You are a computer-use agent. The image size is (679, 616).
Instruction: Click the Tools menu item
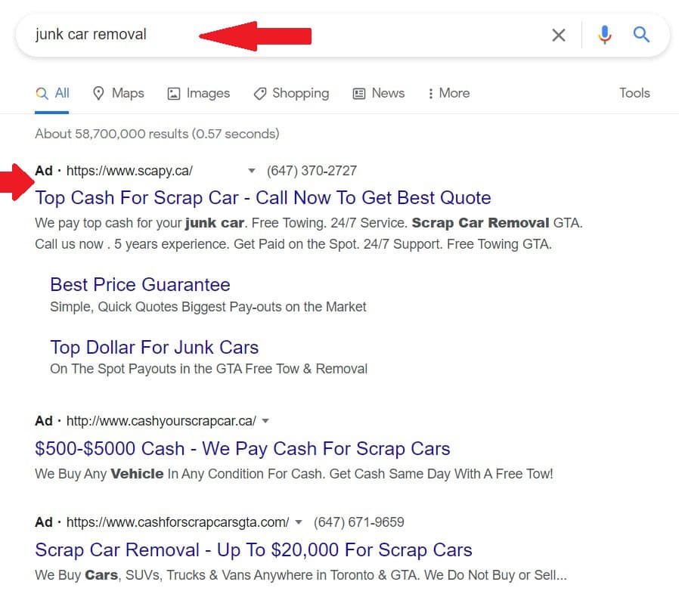tap(634, 92)
